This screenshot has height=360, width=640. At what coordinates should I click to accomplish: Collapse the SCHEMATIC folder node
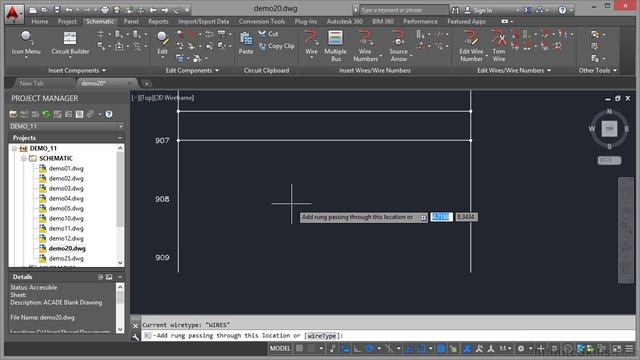point(24,158)
